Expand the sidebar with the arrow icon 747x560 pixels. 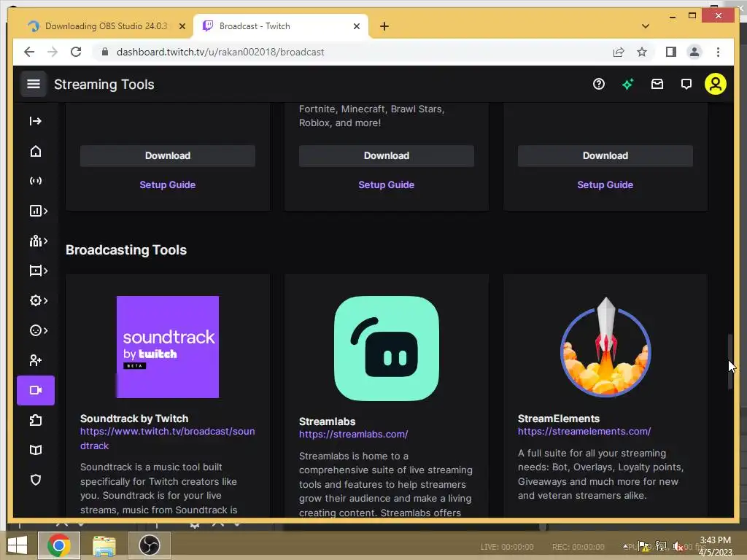click(35, 121)
